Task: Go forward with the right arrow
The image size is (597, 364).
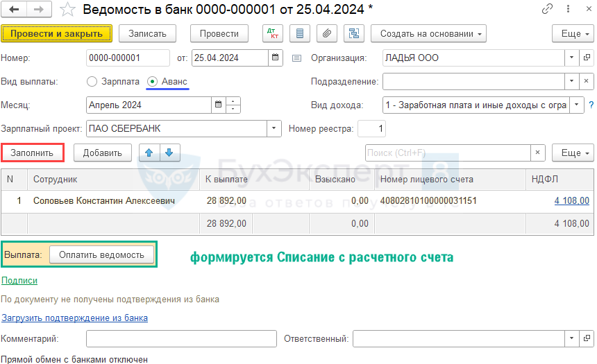Action: (39, 10)
